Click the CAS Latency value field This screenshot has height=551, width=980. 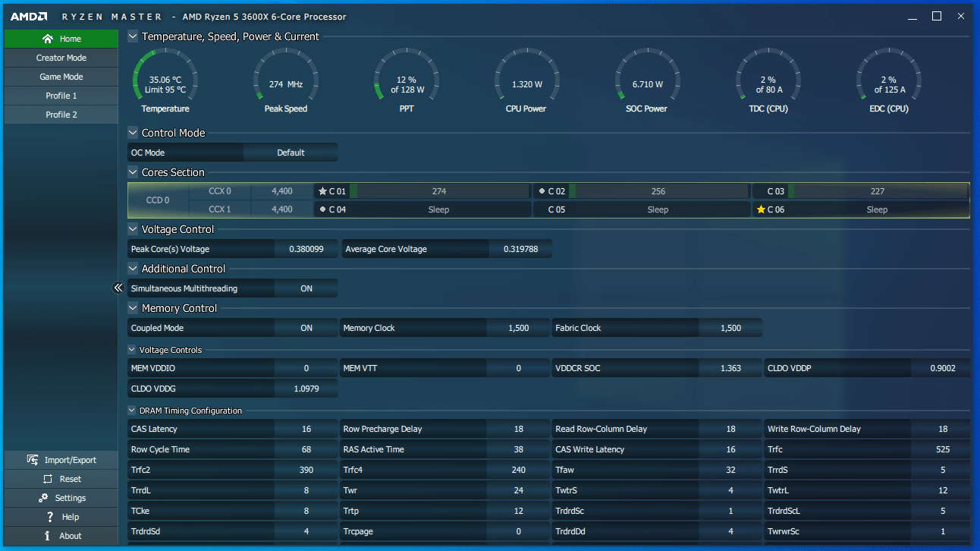click(306, 429)
